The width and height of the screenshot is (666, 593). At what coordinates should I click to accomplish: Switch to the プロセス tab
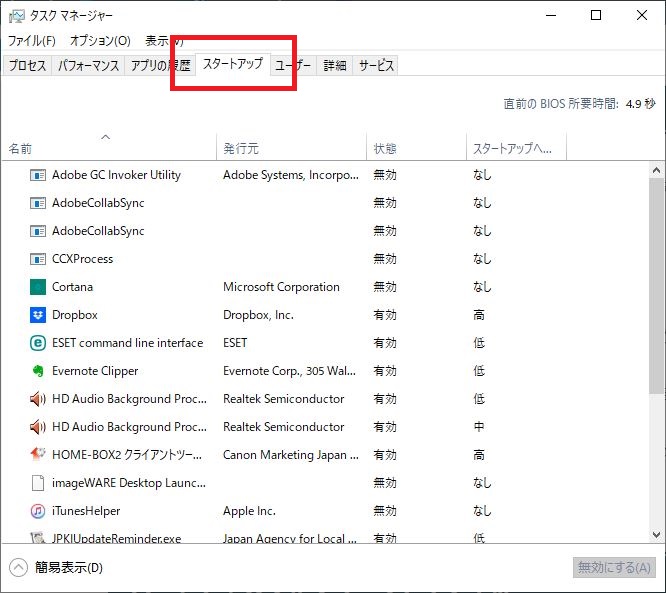click(28, 65)
